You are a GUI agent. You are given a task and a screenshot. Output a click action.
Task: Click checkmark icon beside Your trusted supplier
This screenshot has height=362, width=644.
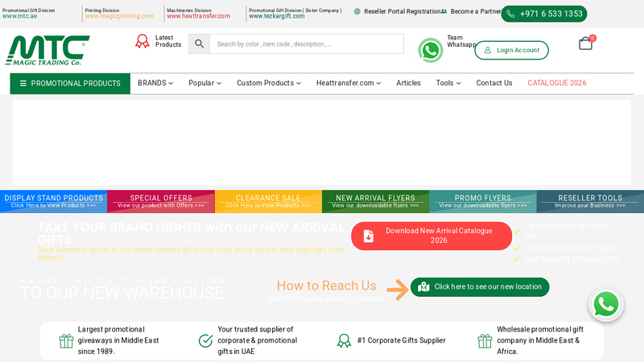coord(205,340)
